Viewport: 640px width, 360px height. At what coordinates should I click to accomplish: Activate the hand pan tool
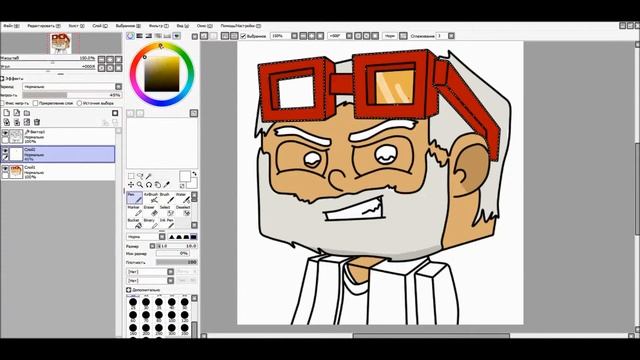pos(158,185)
